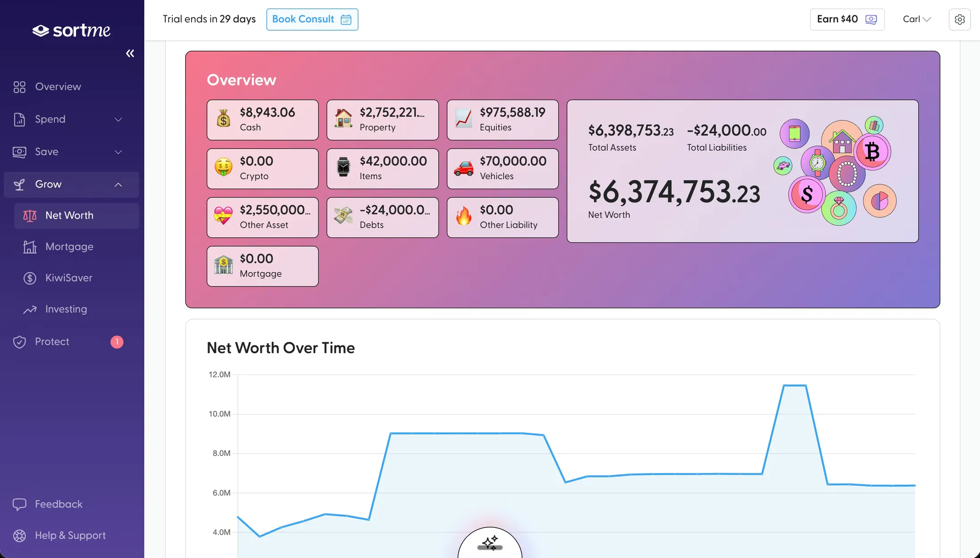Click the Total Assets value
The height and width of the screenshot is (558, 980).
tap(631, 131)
